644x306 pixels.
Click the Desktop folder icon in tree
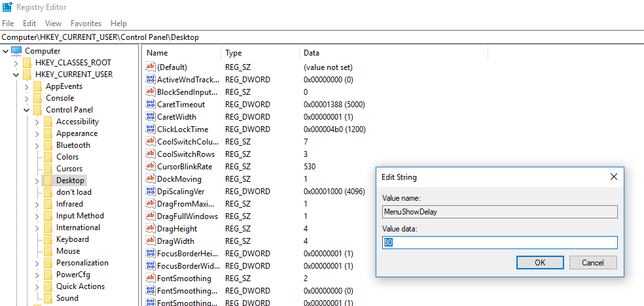pos(48,180)
